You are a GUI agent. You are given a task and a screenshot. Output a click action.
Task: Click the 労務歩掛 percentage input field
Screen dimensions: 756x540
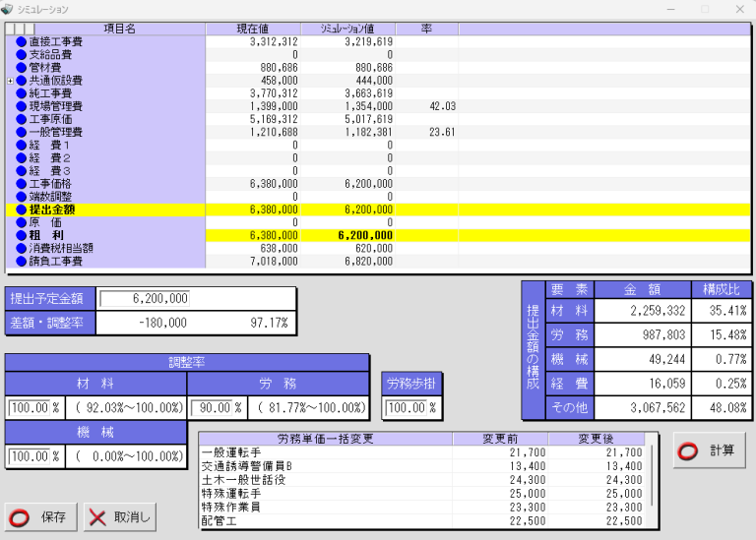405,407
